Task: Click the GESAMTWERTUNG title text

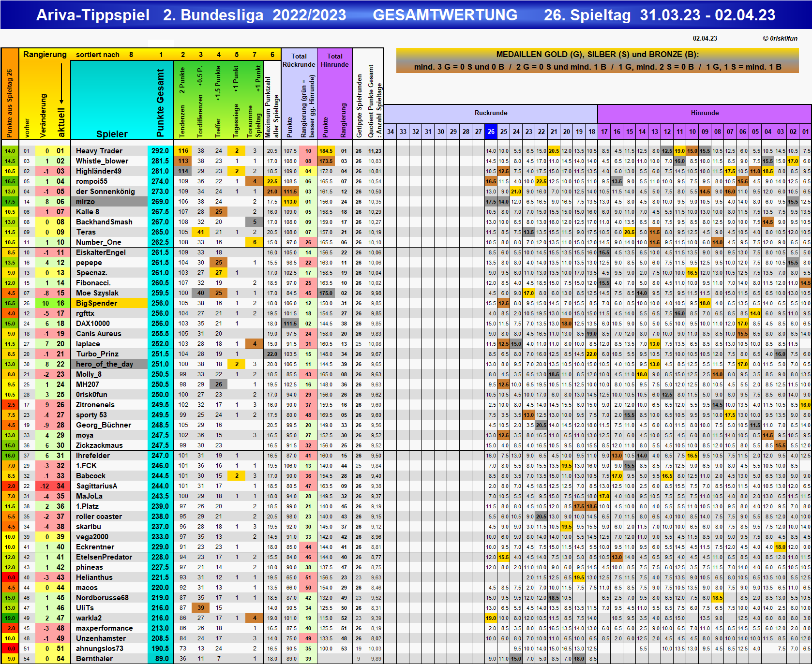Action: pos(445,15)
